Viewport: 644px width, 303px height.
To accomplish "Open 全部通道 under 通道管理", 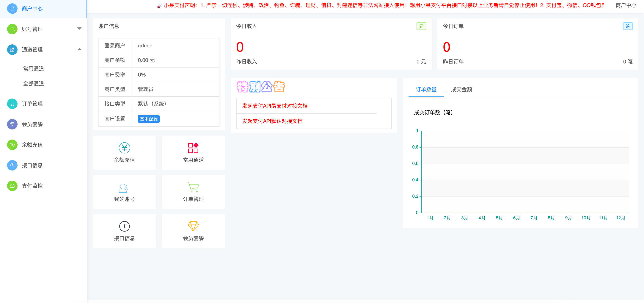I will pyautogui.click(x=34, y=84).
